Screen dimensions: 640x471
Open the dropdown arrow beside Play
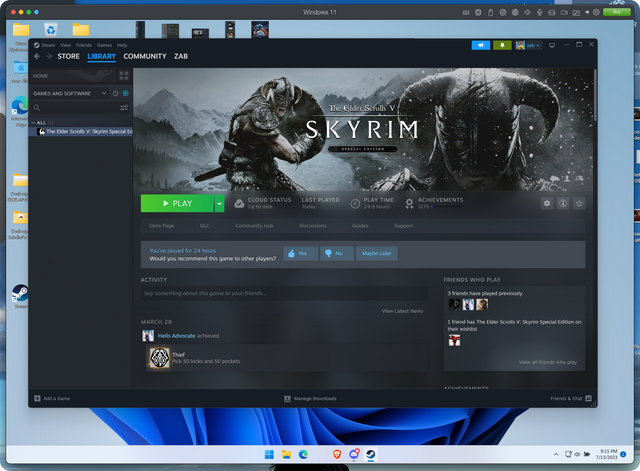point(219,203)
